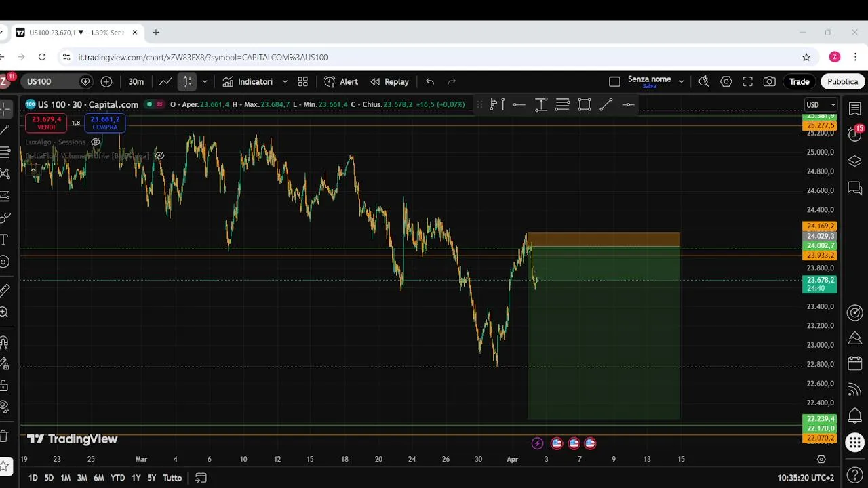Expand the Indicatori favorites dropdown arrow
Viewport: 868px width, 488px height.
[285, 81]
